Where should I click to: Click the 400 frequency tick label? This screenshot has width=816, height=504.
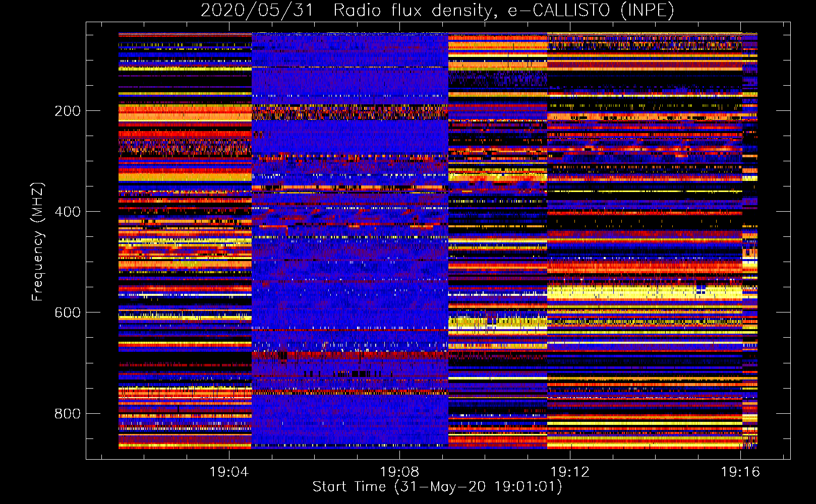(x=68, y=212)
